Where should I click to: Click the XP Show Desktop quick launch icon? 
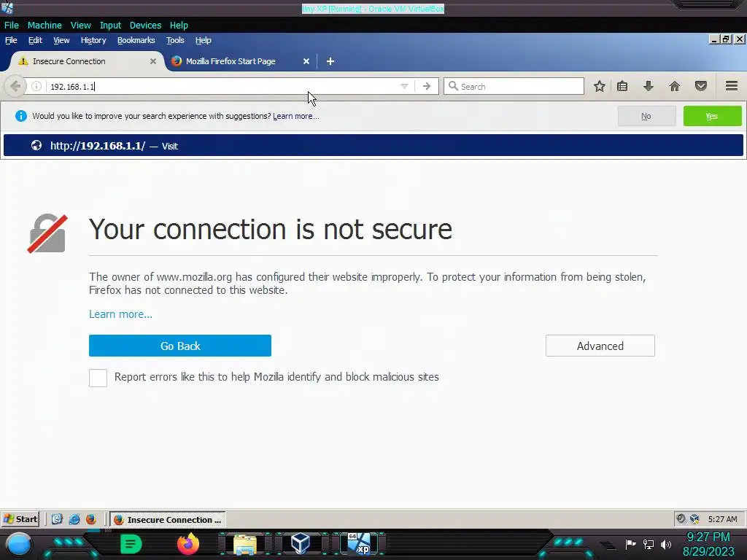(57, 519)
